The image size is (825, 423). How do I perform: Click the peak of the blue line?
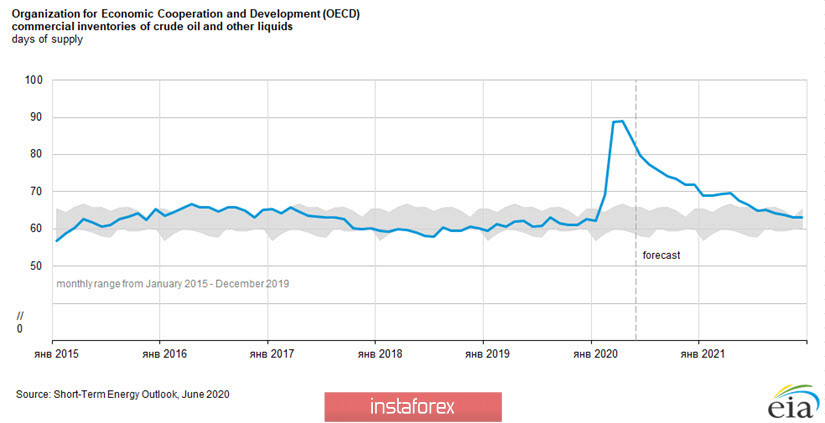(620, 121)
